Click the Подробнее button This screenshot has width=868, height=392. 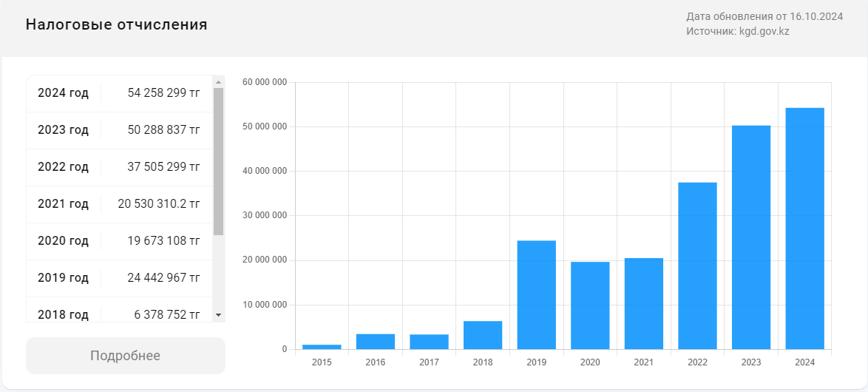coord(126,356)
